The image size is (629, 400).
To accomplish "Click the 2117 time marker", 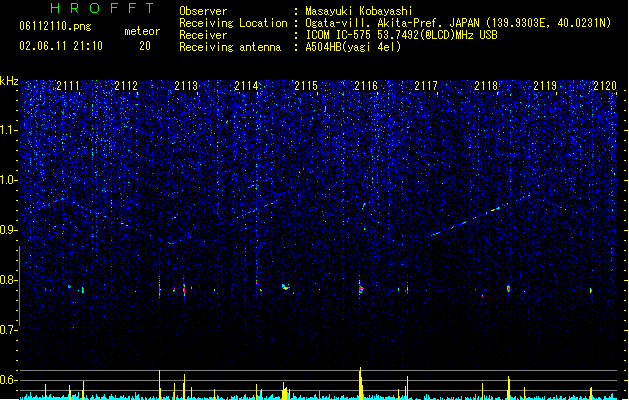I will tap(426, 86).
